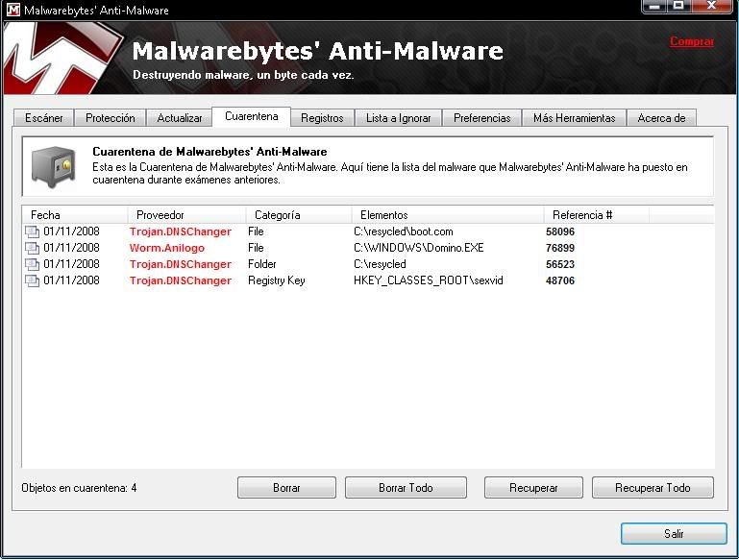739x560 pixels.
Task: Click the item icon beside the Folder row
Action: click(32, 264)
